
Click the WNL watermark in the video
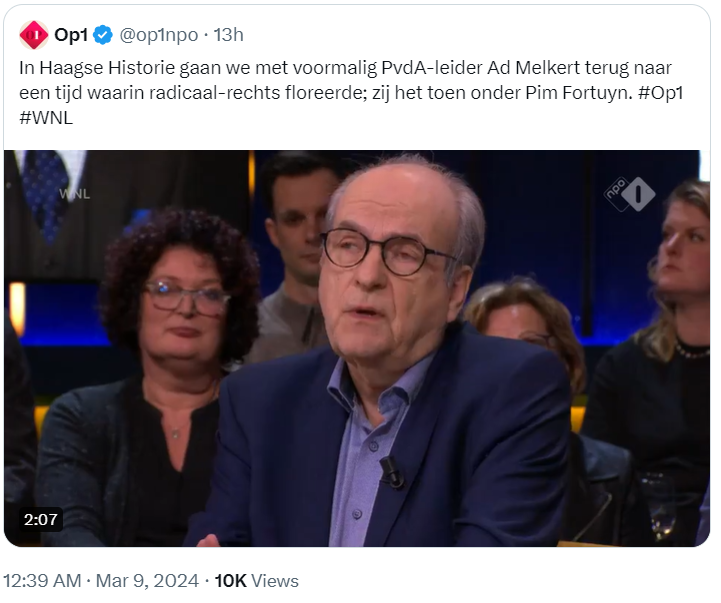click(x=75, y=194)
